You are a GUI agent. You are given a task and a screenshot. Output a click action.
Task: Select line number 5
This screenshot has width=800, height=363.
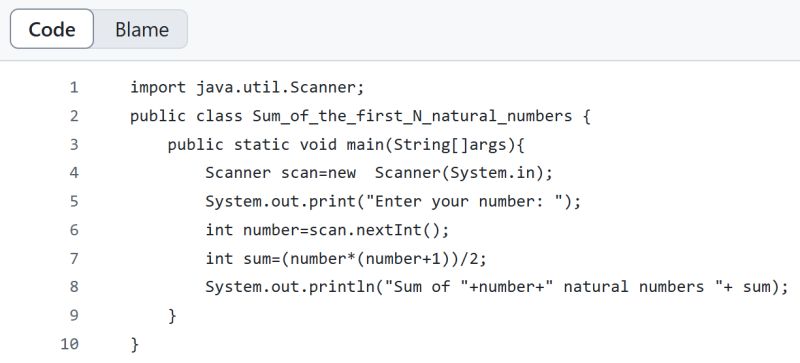74,202
